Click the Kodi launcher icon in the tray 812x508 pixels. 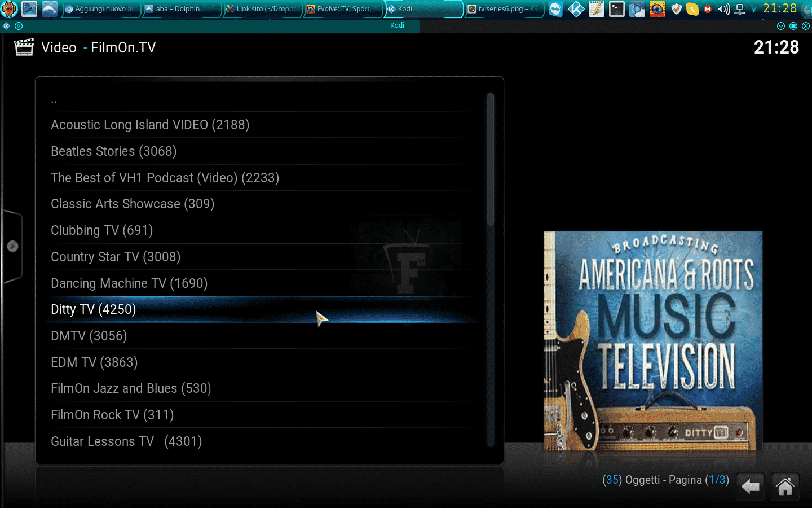point(576,9)
